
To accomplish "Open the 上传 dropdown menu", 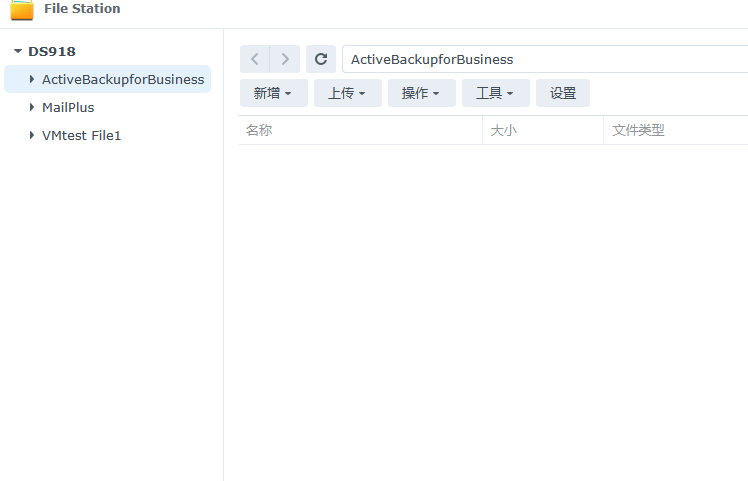I will click(x=347, y=93).
